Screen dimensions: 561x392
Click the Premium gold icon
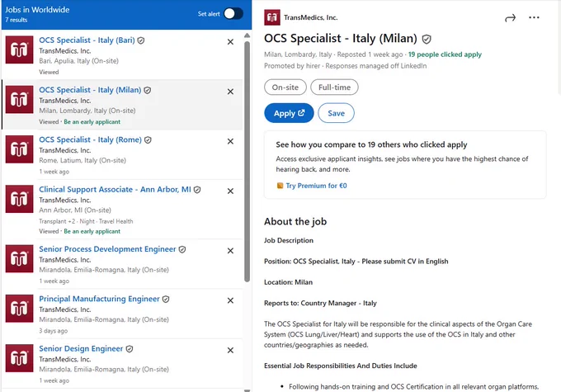pyautogui.click(x=280, y=186)
